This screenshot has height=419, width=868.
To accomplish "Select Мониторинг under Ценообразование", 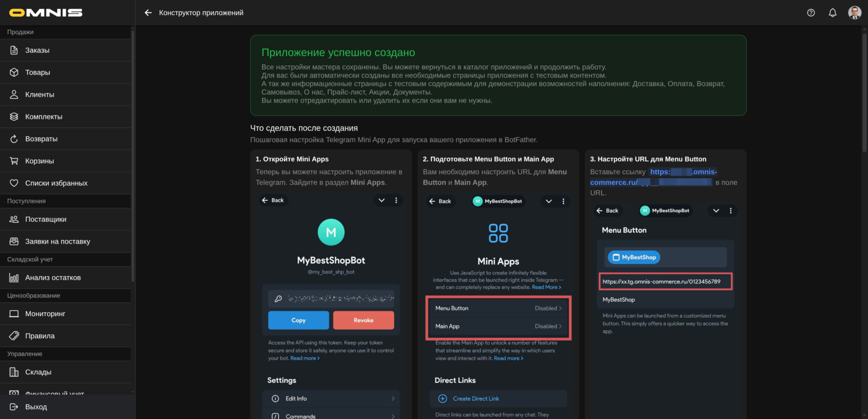I will pos(45,314).
